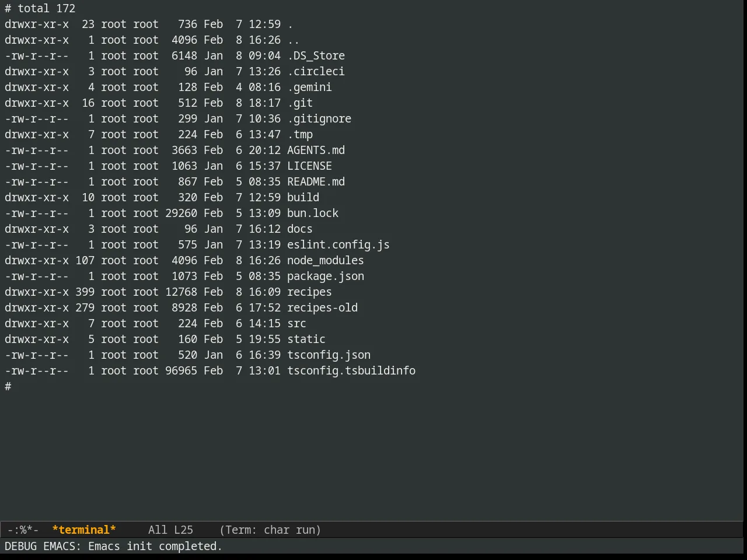The height and width of the screenshot is (560, 747).
Task: Click the AGENTS.md file name
Action: tap(316, 150)
